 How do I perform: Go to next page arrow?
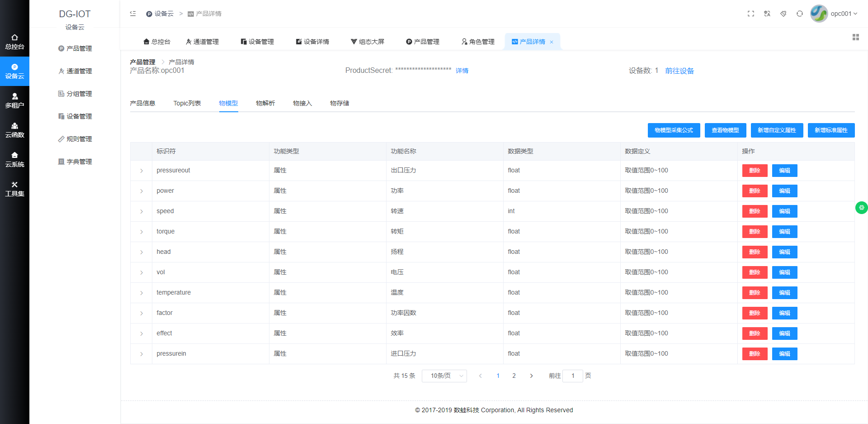pos(531,376)
